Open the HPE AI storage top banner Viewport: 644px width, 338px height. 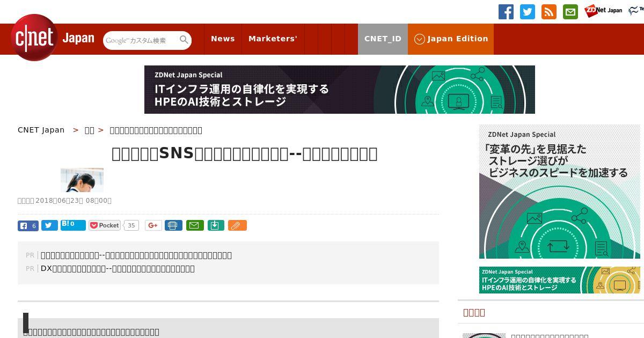(x=340, y=90)
